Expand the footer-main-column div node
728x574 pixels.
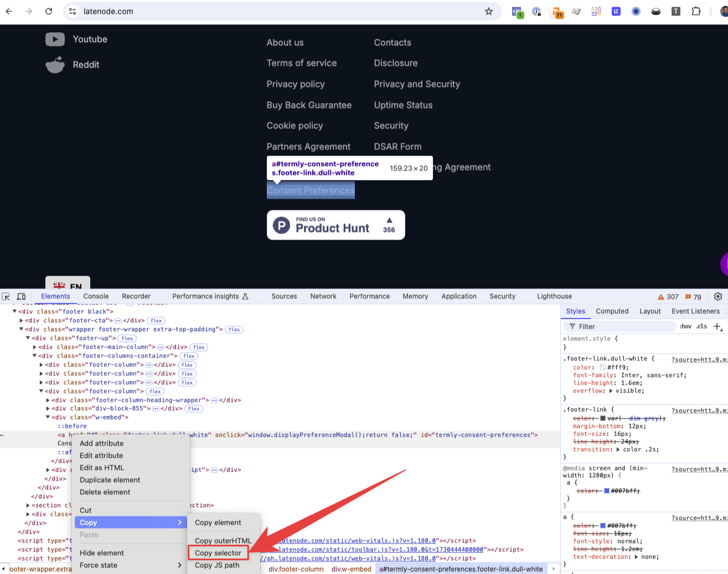click(35, 347)
